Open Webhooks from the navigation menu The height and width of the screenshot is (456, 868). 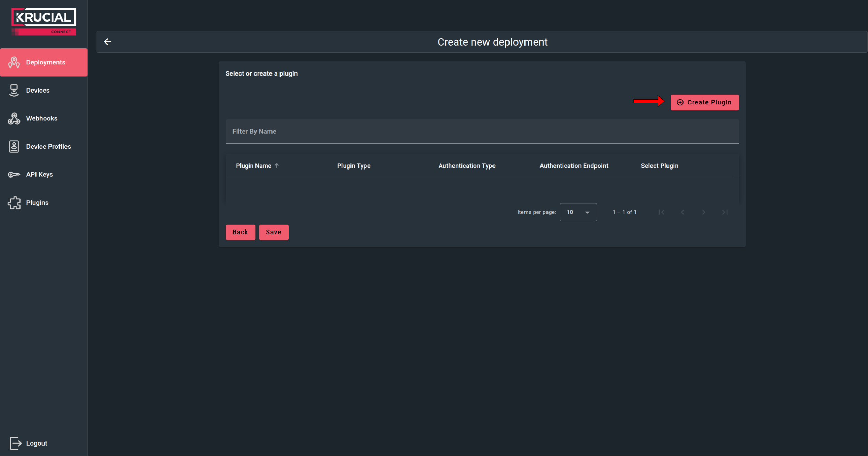[x=42, y=118]
